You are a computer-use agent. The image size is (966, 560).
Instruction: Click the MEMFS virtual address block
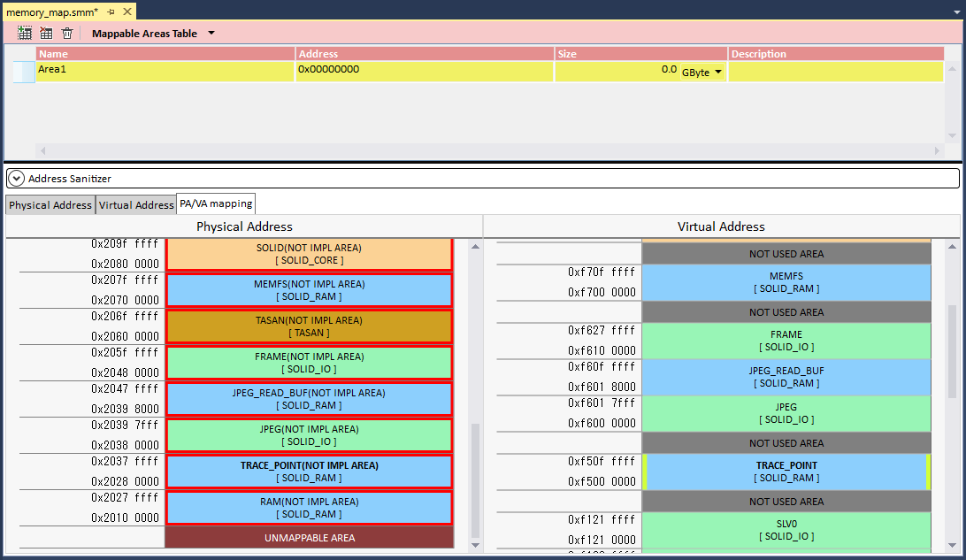[x=786, y=282]
